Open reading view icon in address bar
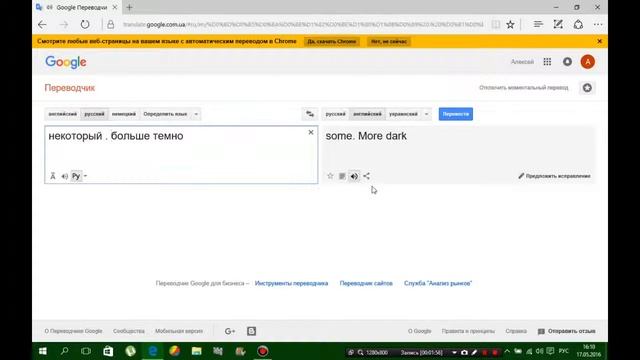Viewport: 640px width, 360px height. point(496,24)
